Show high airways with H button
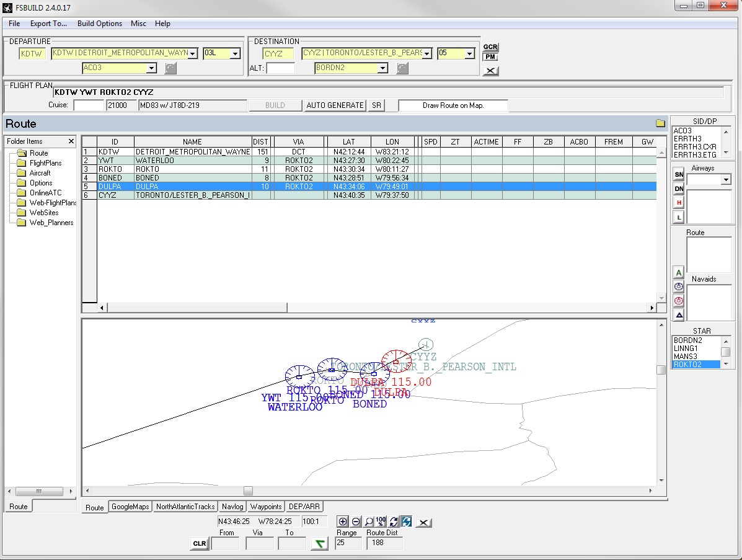This screenshot has width=742, height=560. [679, 203]
